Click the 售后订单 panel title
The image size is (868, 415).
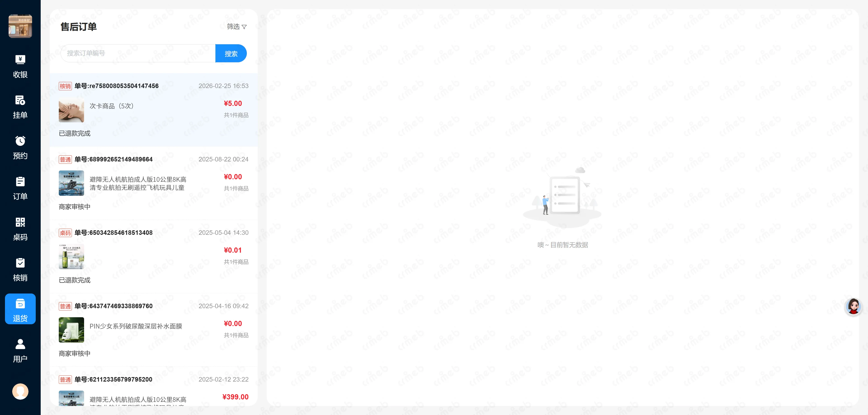tap(78, 27)
